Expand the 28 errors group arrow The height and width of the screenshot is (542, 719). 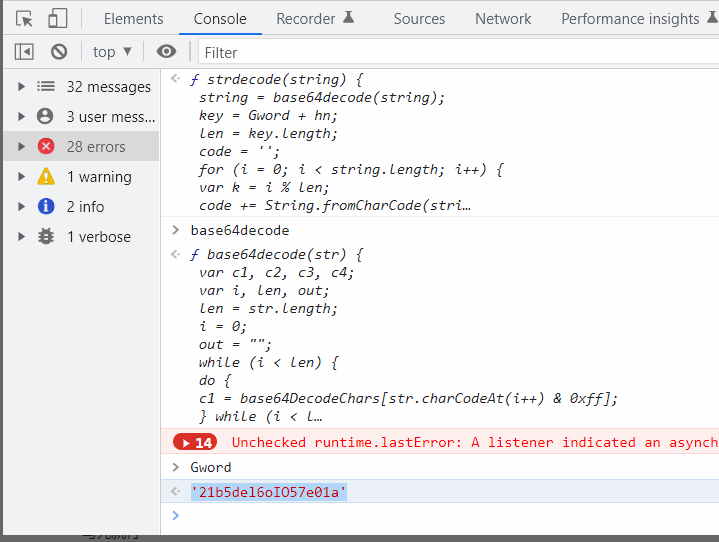pyautogui.click(x=21, y=147)
